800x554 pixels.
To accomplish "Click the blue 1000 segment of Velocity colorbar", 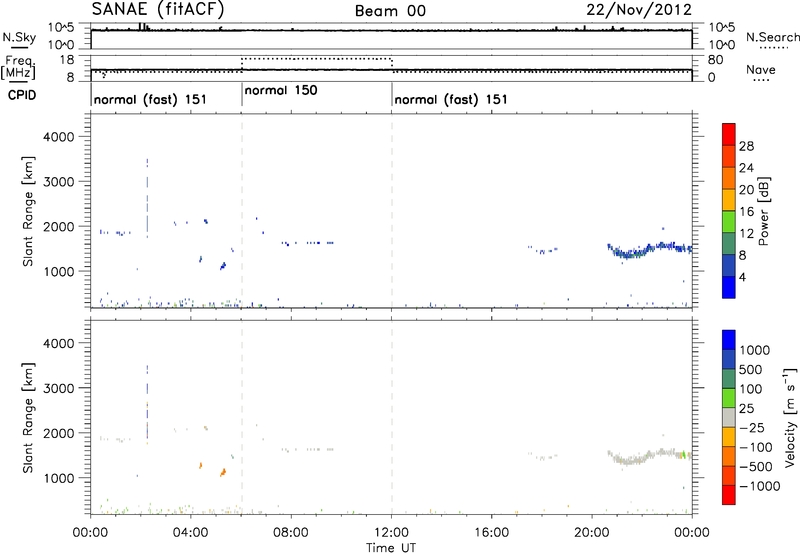I will tap(729, 339).
